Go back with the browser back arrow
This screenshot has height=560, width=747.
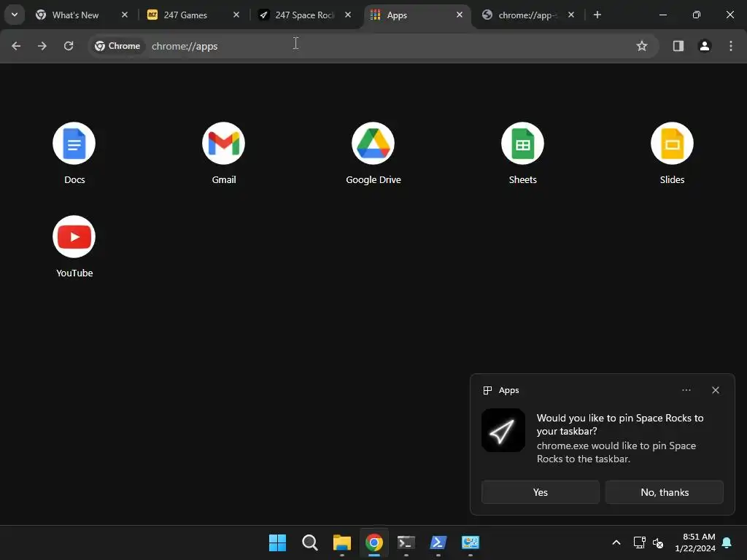click(16, 46)
